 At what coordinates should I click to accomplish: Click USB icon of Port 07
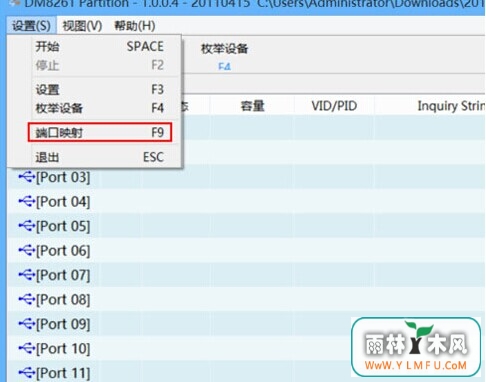click(x=27, y=275)
